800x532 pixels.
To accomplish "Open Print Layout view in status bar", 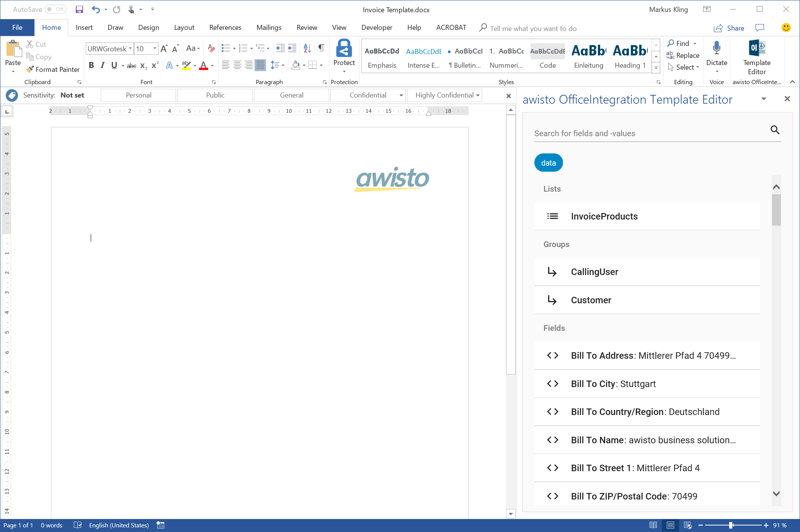I will pos(670,525).
